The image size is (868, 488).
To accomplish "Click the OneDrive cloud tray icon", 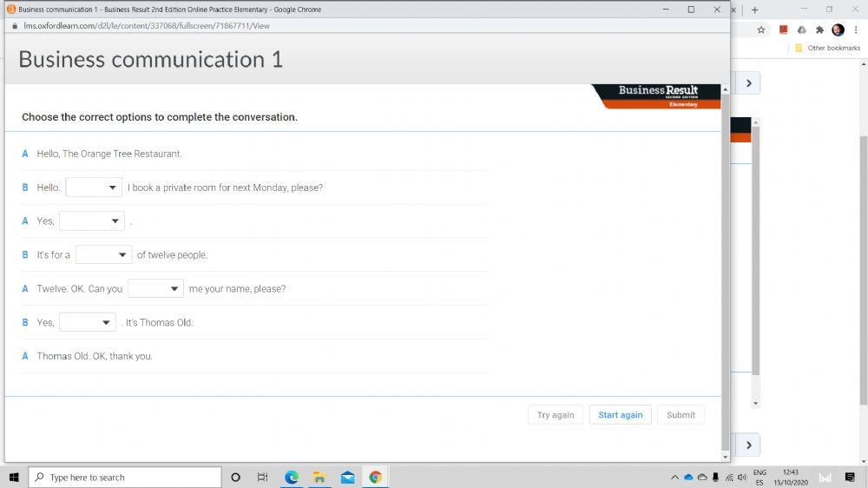I will tap(688, 478).
